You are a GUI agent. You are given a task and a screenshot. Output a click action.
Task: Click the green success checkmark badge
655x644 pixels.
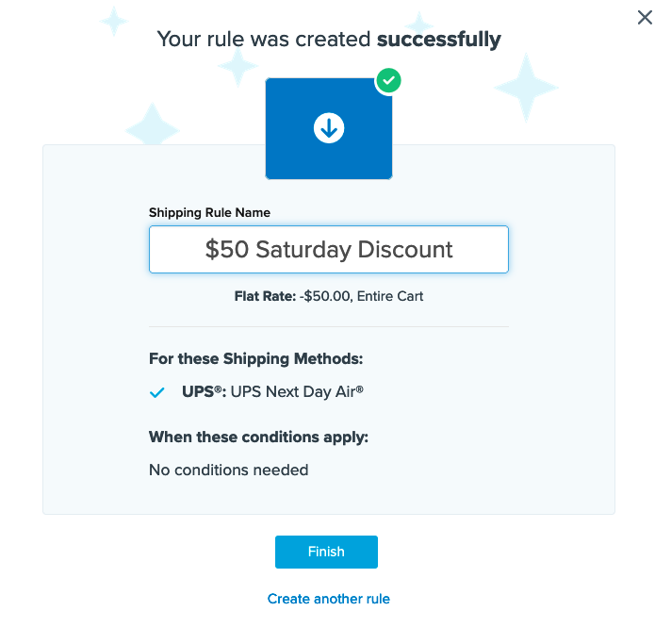pyautogui.click(x=388, y=81)
